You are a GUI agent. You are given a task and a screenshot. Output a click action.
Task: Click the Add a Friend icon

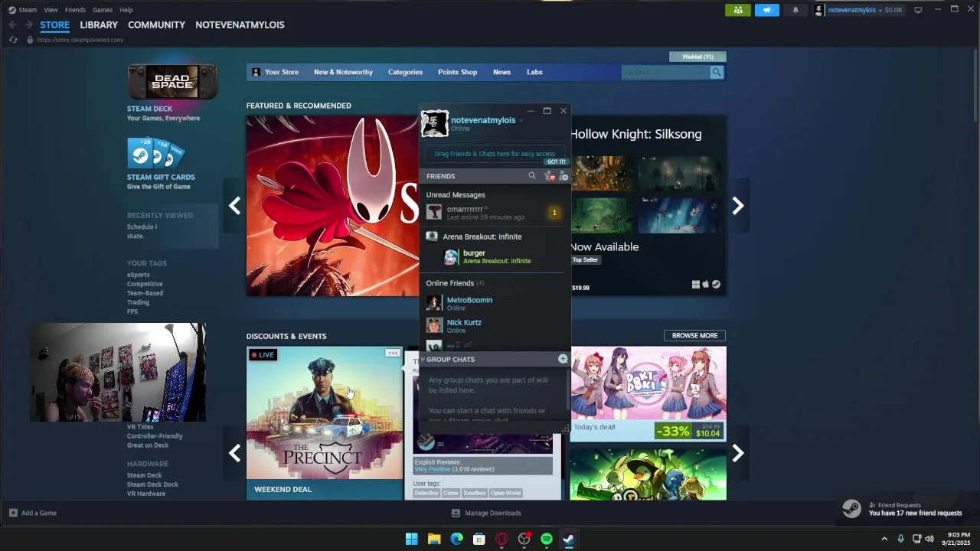(x=563, y=176)
